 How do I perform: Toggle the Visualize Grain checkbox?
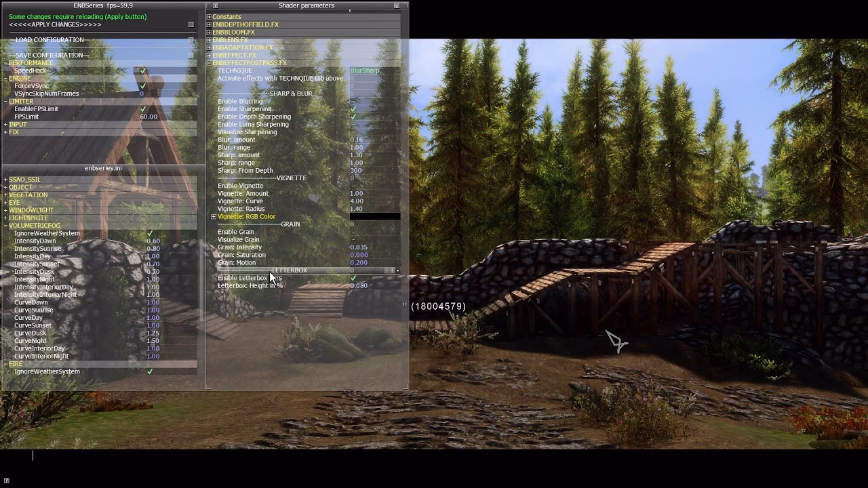(353, 240)
